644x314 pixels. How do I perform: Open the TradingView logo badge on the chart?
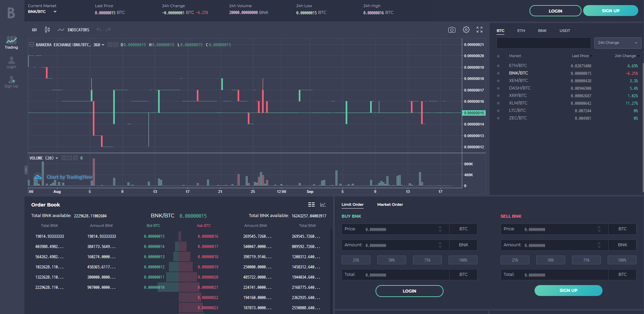click(38, 177)
